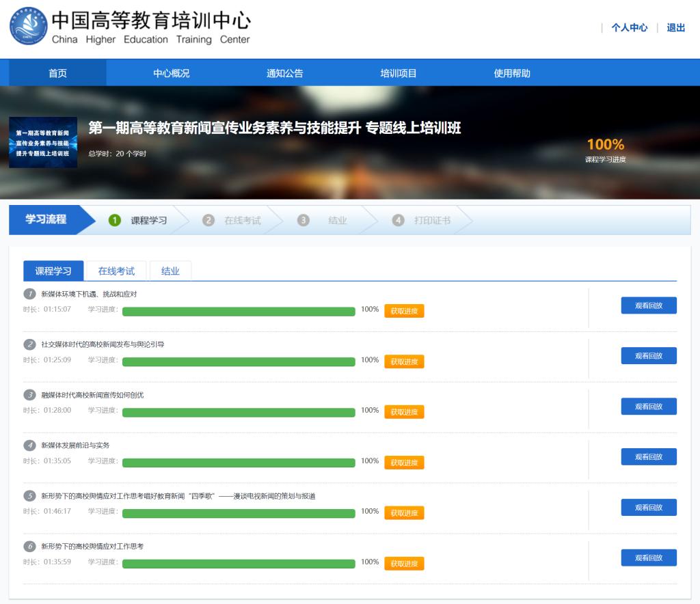Open the 培训项目 navigation item
The image size is (700, 604).
(x=399, y=73)
